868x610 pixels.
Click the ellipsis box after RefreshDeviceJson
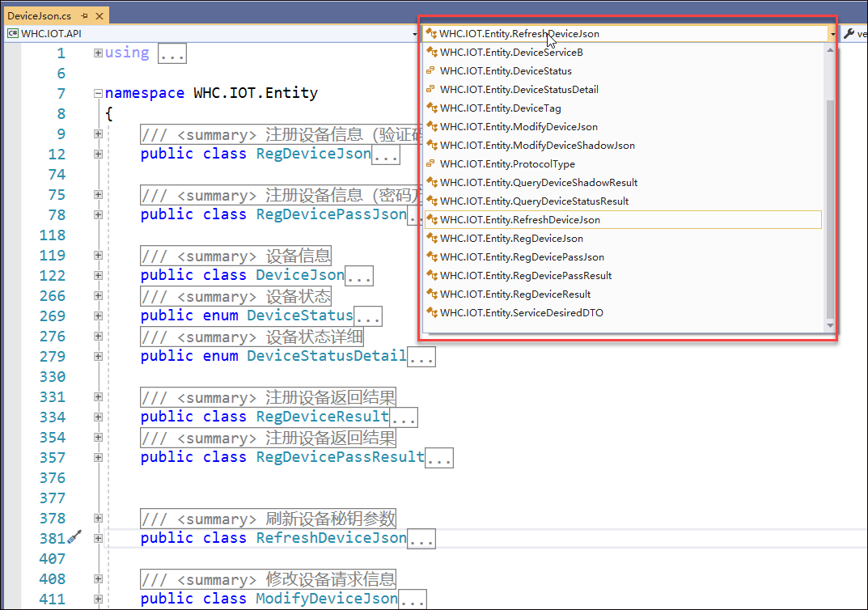pos(421,539)
